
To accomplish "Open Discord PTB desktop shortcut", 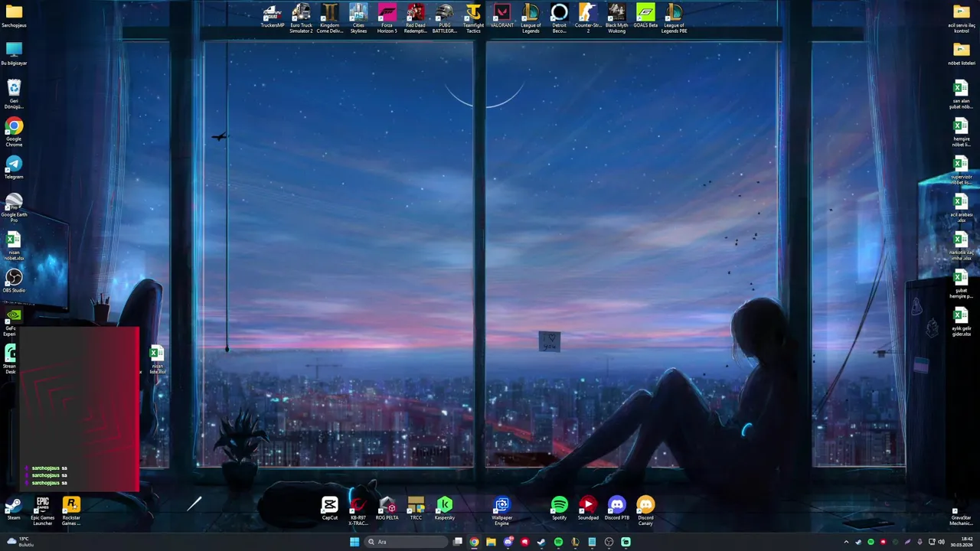I will 617,509.
